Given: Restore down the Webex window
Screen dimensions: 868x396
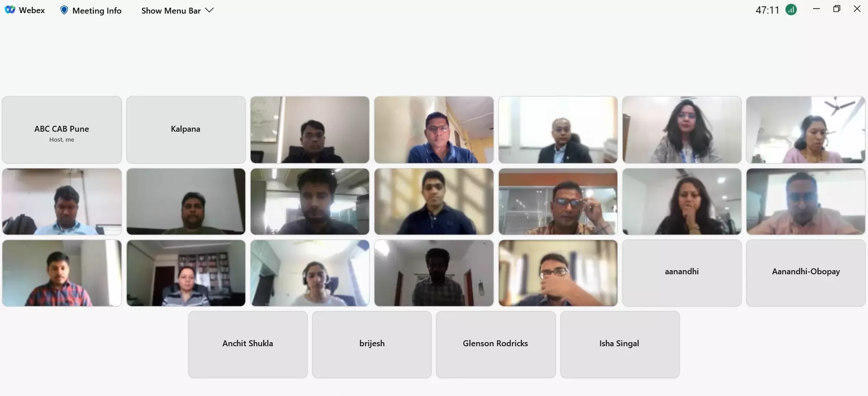Looking at the screenshot, I should coord(837,9).
